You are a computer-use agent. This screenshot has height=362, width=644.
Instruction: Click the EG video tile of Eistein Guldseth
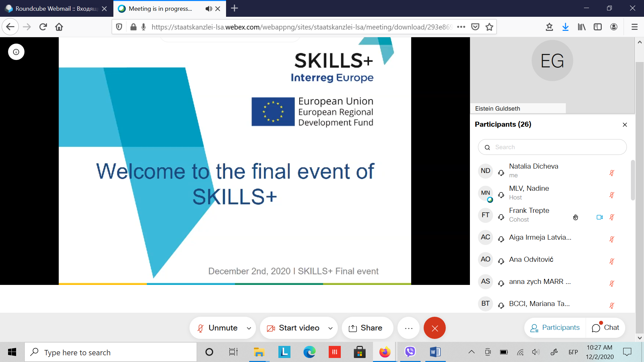552,75
